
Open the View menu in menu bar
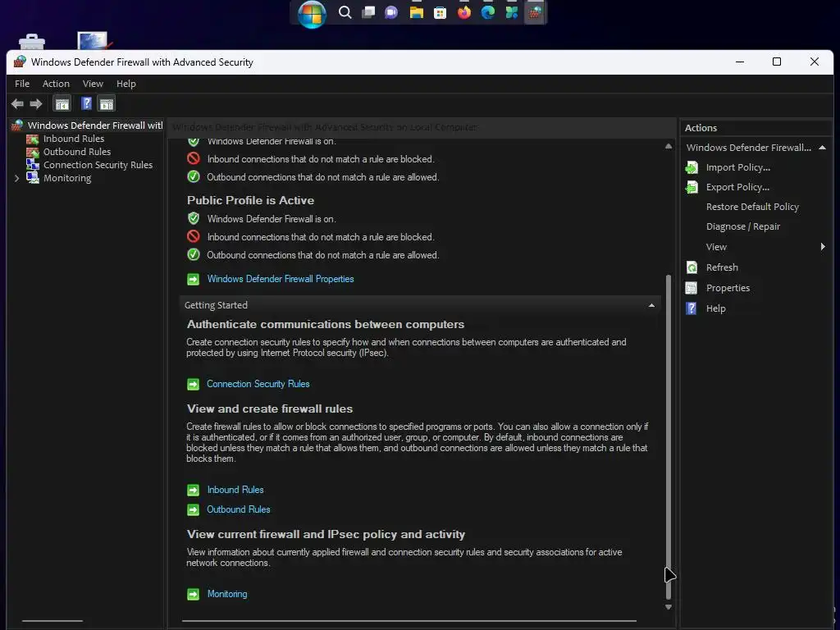pos(93,84)
